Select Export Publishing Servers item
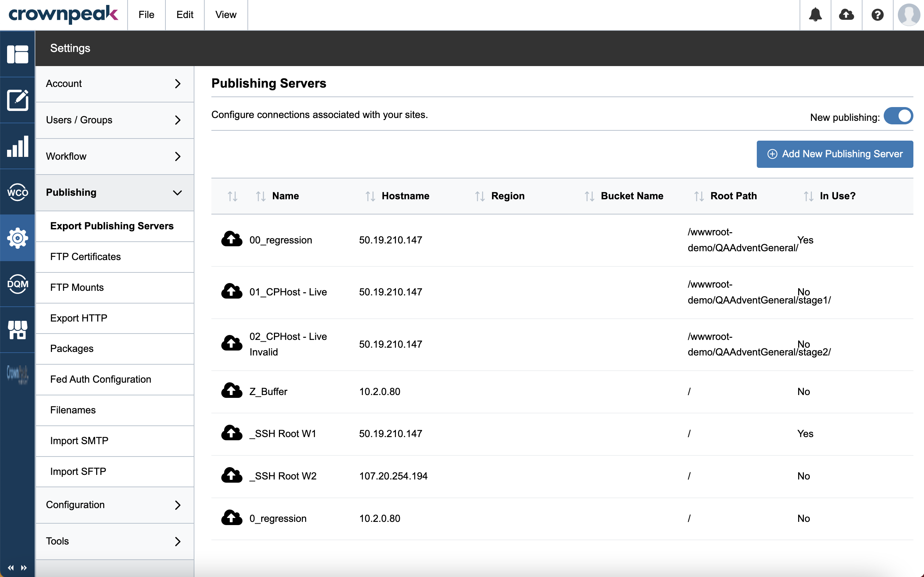 pos(115,226)
